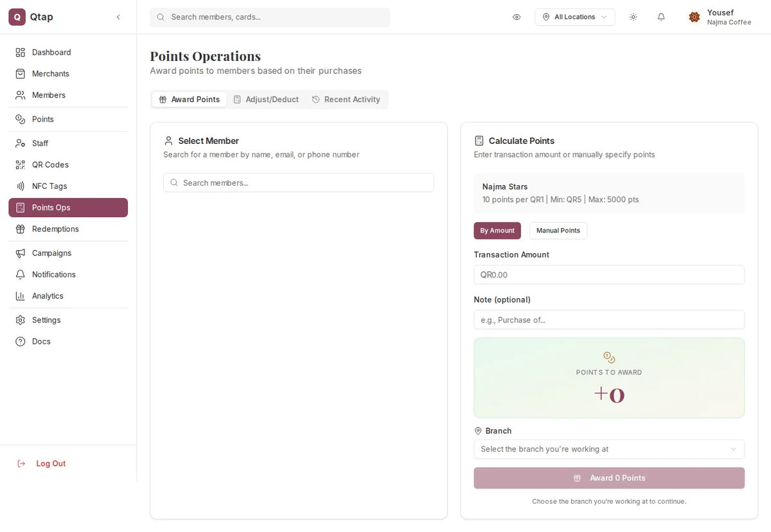771x532 pixels.
Task: Click the Qtap logo icon
Action: pos(17,17)
